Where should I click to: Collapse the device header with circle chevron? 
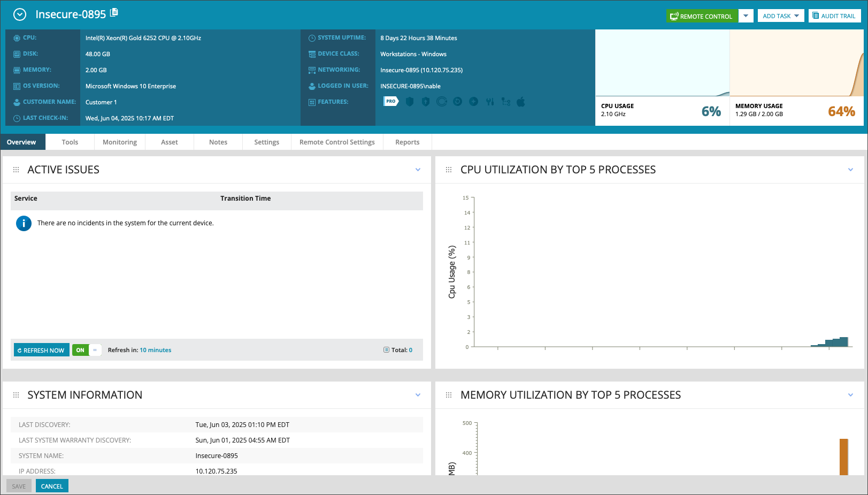pos(20,14)
